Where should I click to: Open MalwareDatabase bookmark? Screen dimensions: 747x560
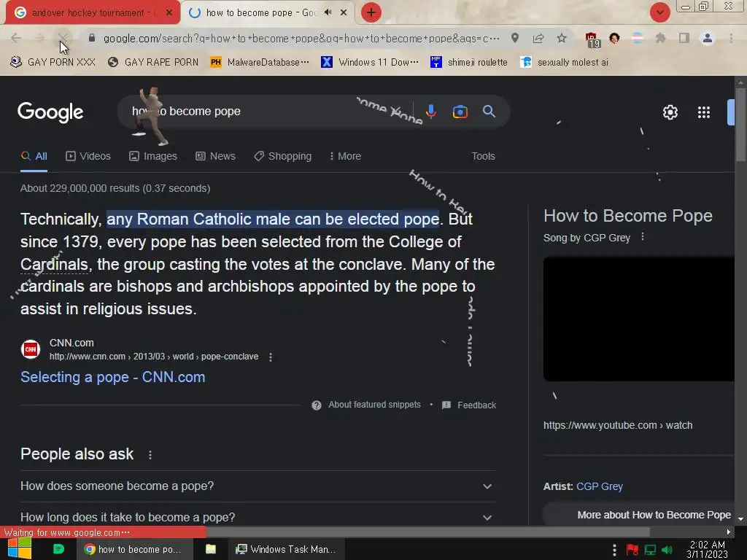point(260,63)
